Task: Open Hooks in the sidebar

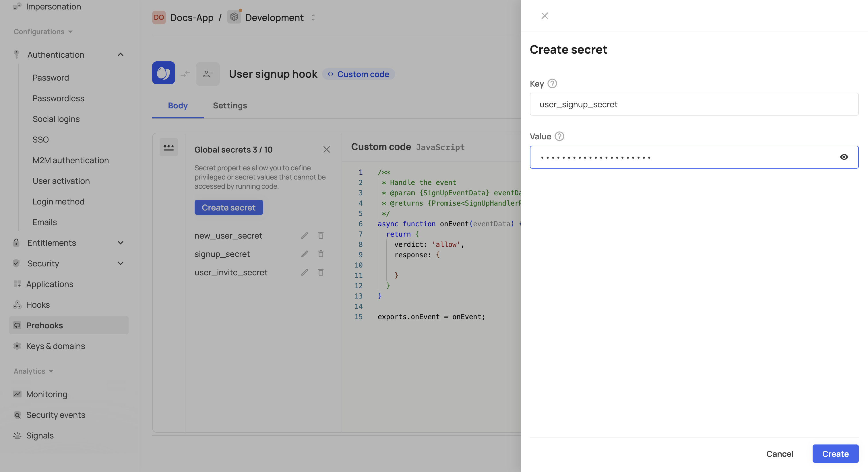Action: click(x=38, y=305)
